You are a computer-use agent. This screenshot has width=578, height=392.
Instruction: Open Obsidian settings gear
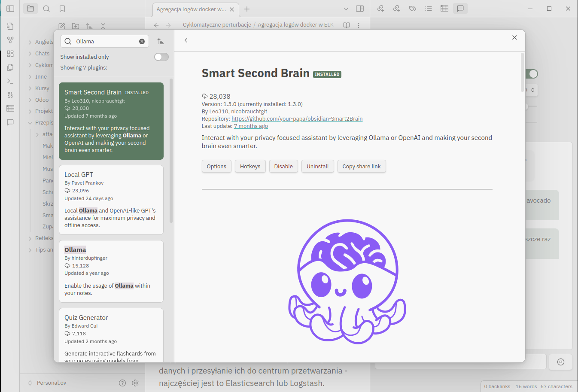tap(135, 383)
